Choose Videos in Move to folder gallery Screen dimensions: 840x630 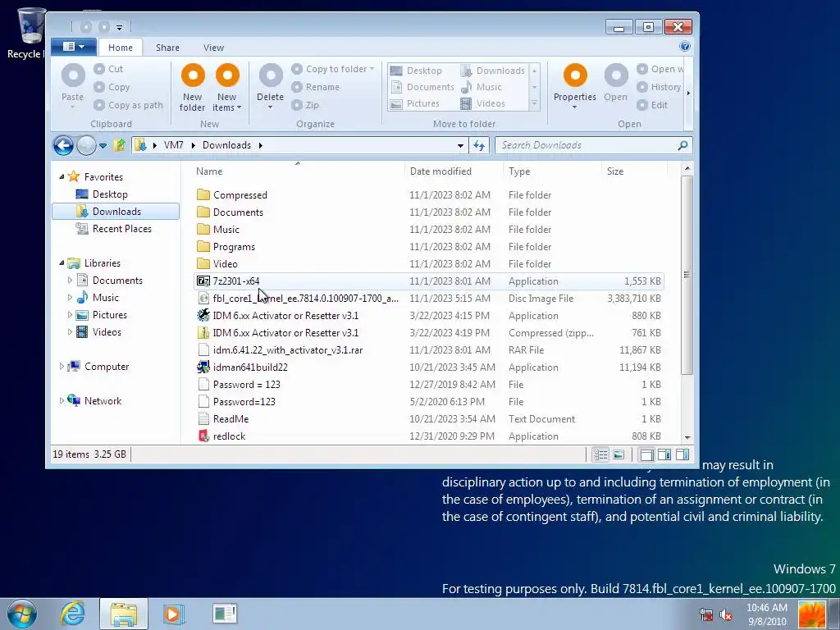pyautogui.click(x=482, y=103)
